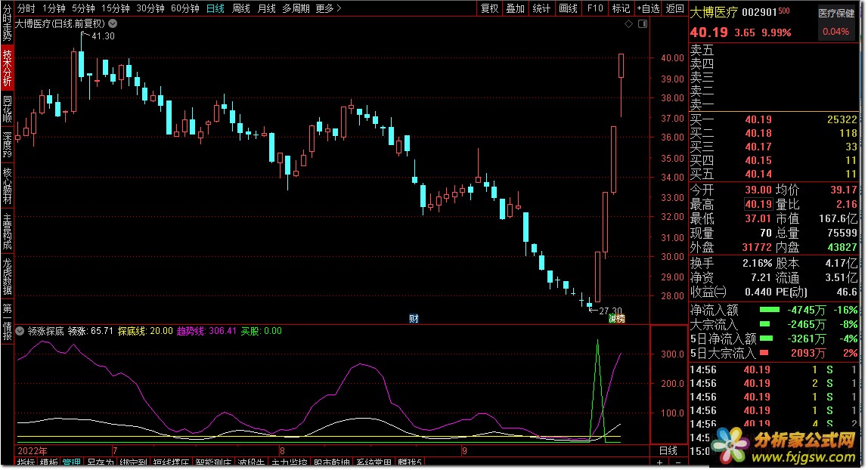868x470 pixels.
Task: Switch to the 30分钟 chart
Action: tap(150, 8)
